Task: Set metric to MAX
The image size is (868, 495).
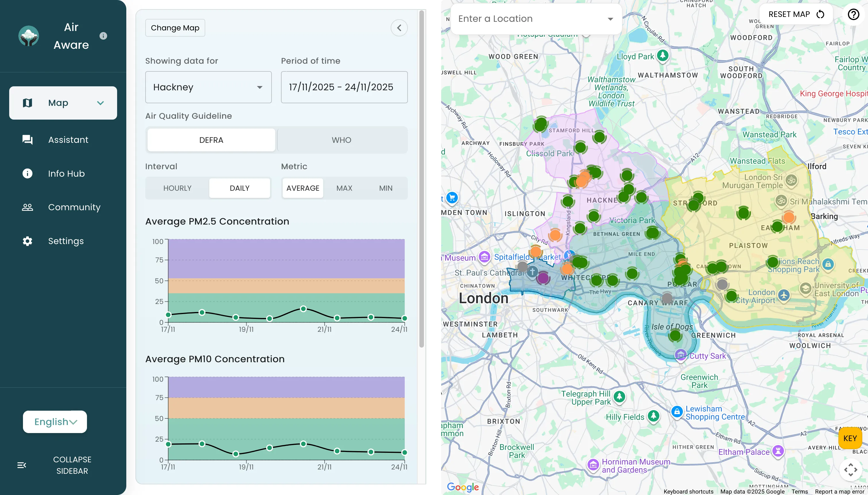Action: click(x=344, y=188)
